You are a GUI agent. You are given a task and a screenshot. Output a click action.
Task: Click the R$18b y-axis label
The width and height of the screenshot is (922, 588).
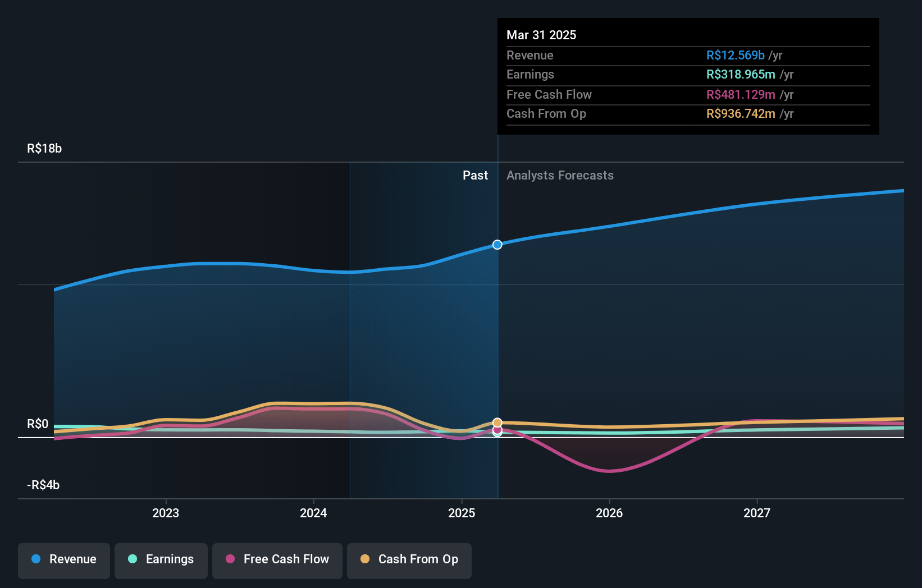(44, 149)
